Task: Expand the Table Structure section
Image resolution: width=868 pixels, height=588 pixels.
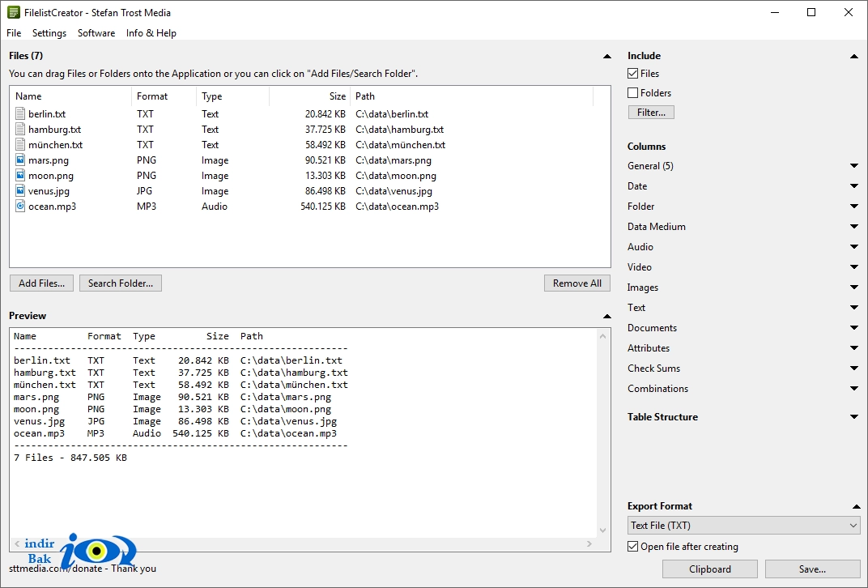Action: 853,416
